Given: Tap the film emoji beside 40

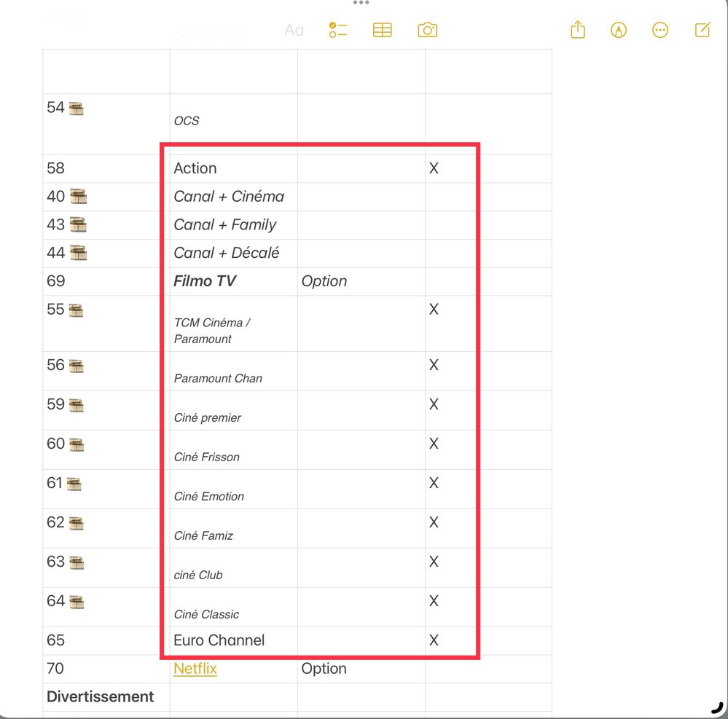Looking at the screenshot, I should point(78,197).
